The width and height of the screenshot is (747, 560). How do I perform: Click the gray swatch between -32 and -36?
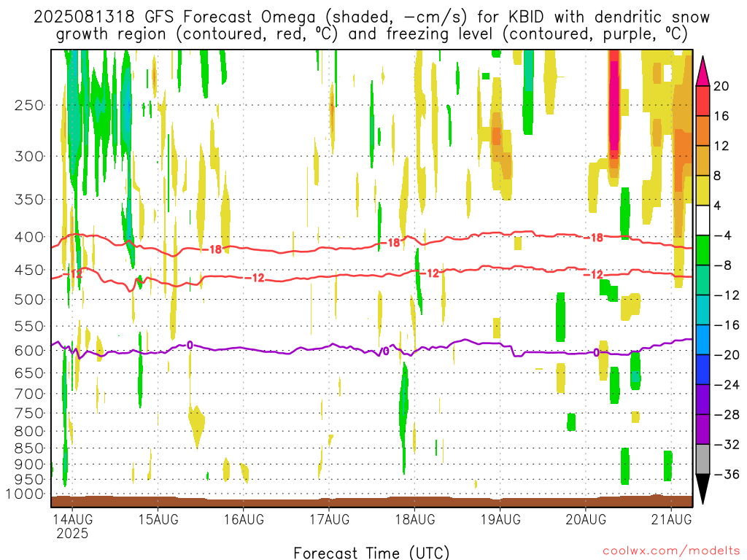click(x=703, y=459)
